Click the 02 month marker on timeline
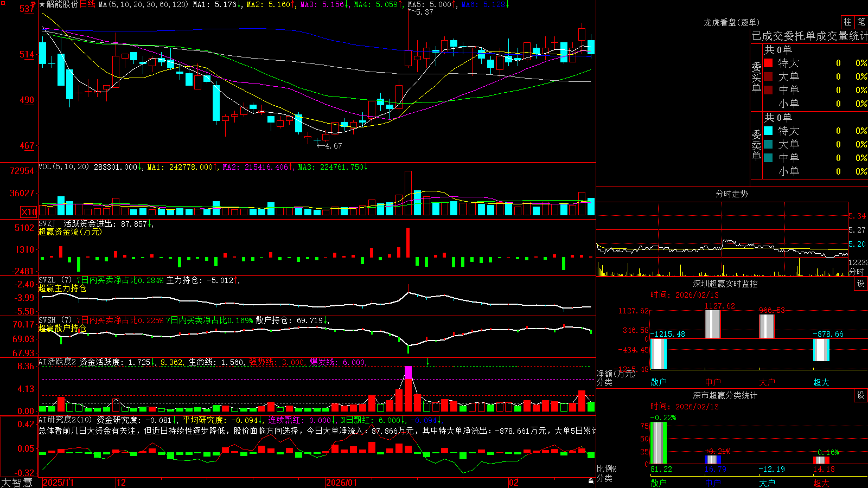Image resolution: width=868 pixels, height=488 pixels. point(514,483)
